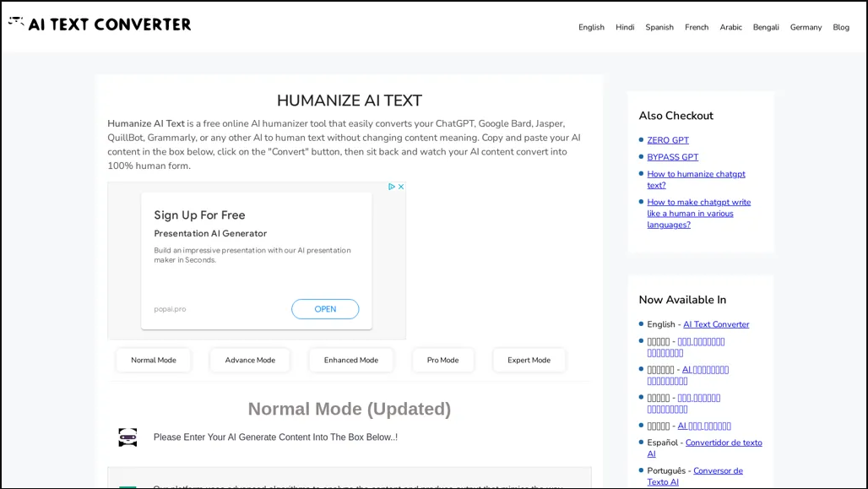This screenshot has height=489, width=868.
Task: Select Hindi in the top navigation
Action: [x=625, y=27]
